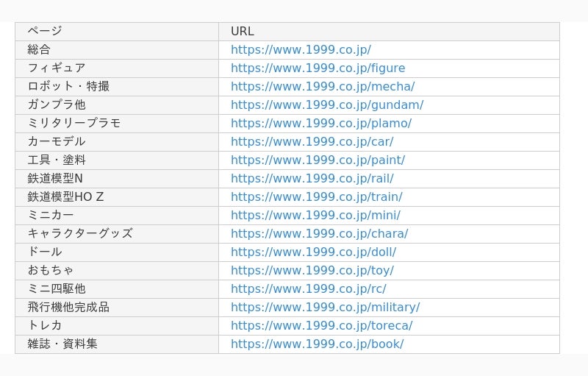588x376 pixels.
Task: Open the doll/ URL link
Action: 314,252
